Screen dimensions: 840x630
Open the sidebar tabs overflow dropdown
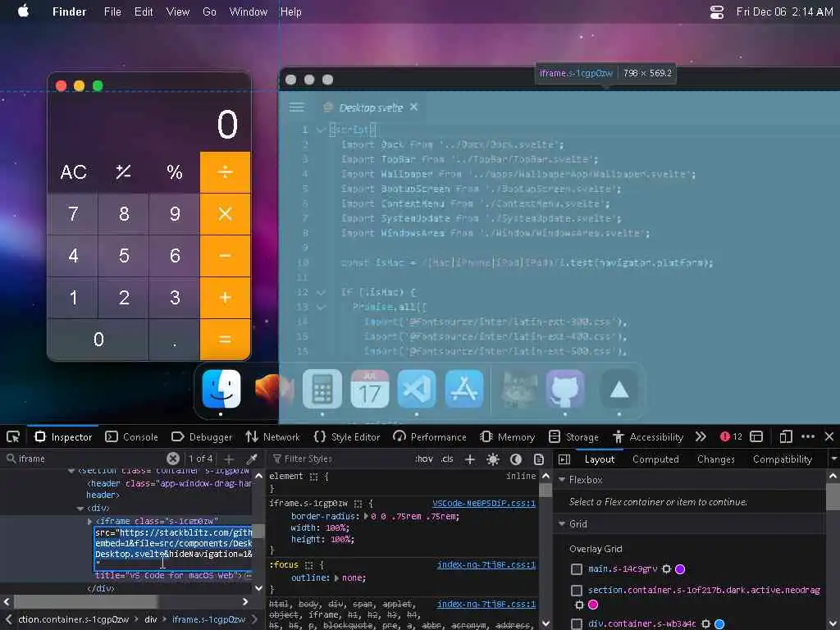point(833,459)
